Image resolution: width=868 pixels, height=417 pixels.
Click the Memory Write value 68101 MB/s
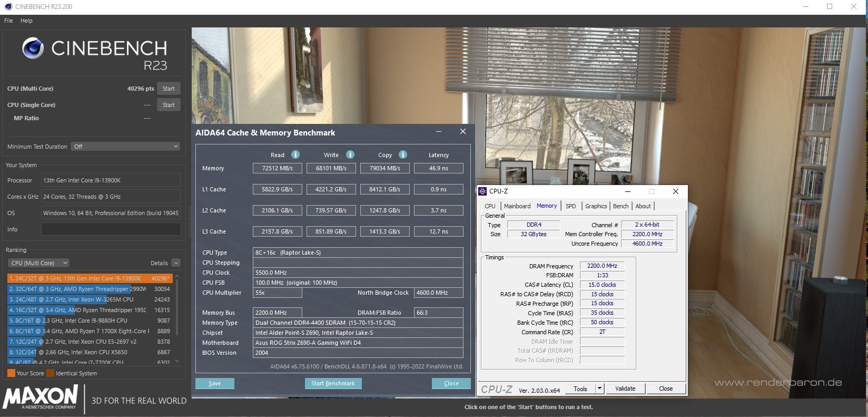331,168
